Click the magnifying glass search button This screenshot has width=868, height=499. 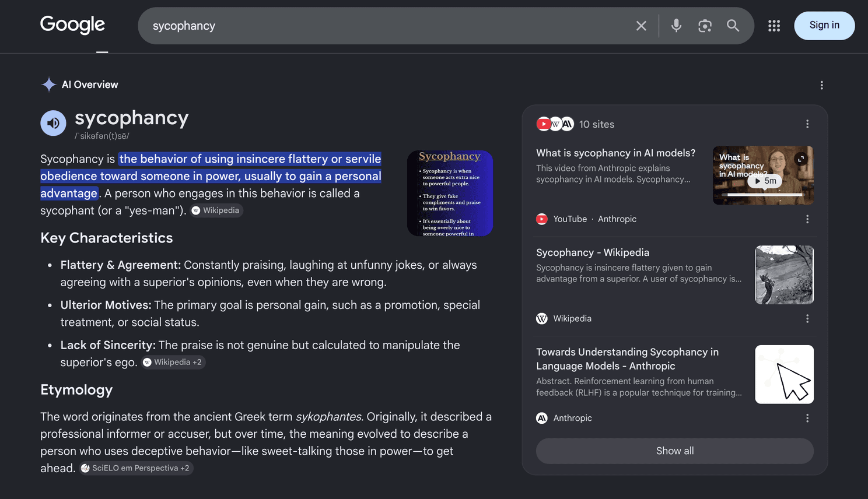click(x=733, y=26)
